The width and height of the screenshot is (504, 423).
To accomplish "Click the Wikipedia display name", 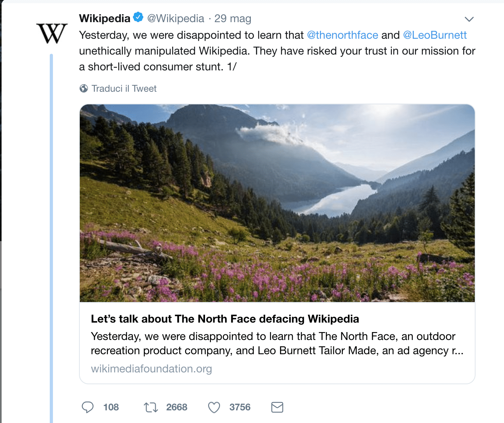I will [x=105, y=19].
